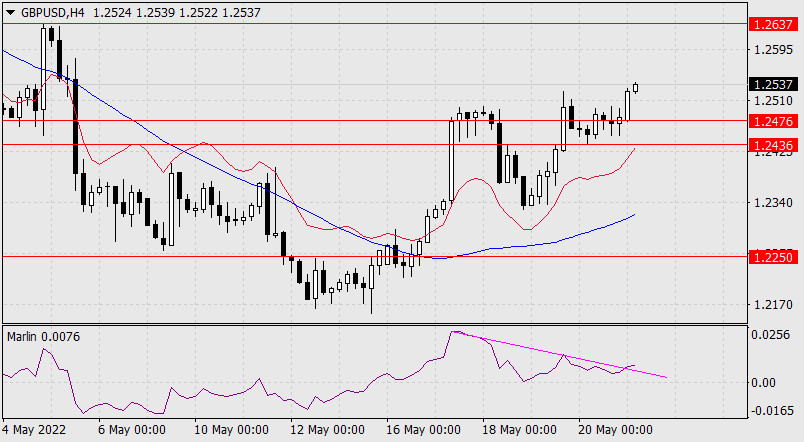Select the OHLC values 1.2524 1.2539 1.2522 1.2537

177,13
